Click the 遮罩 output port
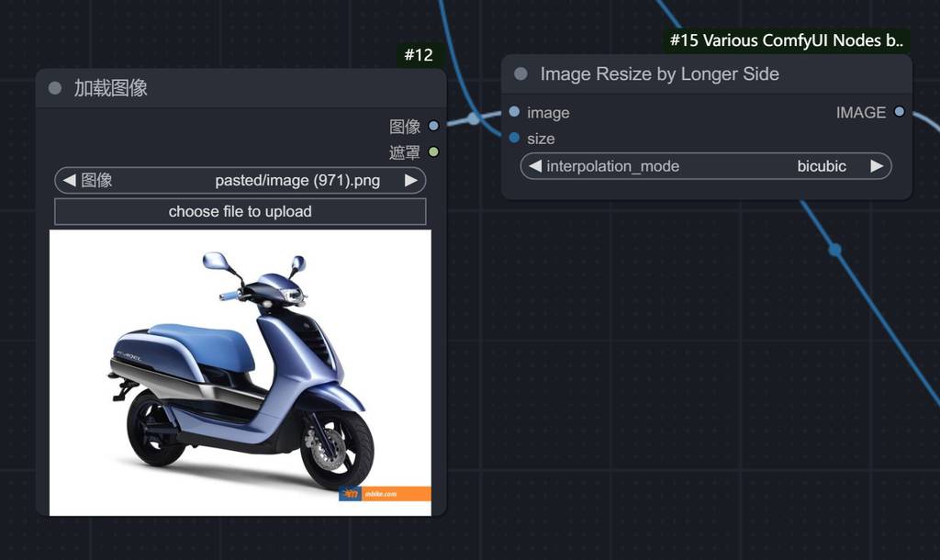 tap(433, 151)
